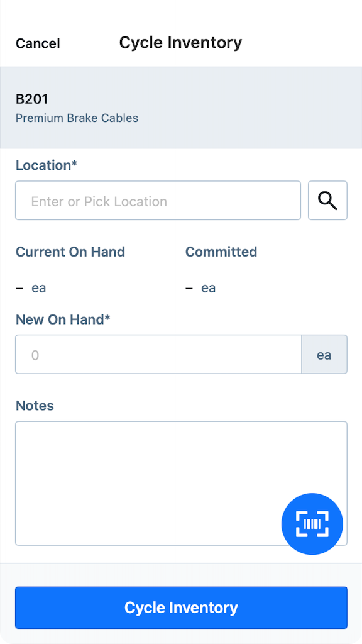Submit the count with the Cycle Inventory button
Screen dimensions: 362x644
click(181, 608)
